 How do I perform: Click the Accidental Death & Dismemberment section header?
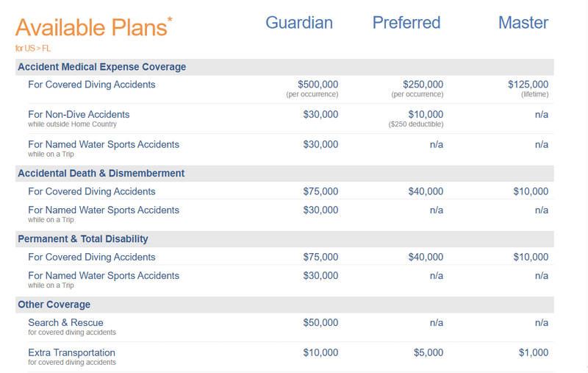click(101, 174)
